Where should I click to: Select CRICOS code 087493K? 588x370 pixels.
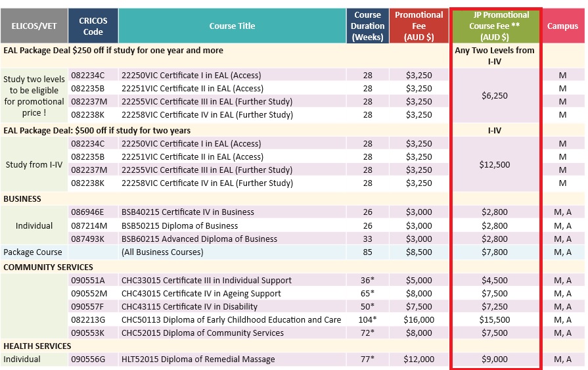pos(88,239)
